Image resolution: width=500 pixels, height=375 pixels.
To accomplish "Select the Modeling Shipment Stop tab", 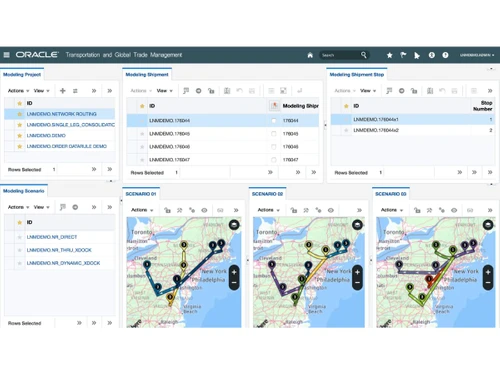I will pos(357,75).
